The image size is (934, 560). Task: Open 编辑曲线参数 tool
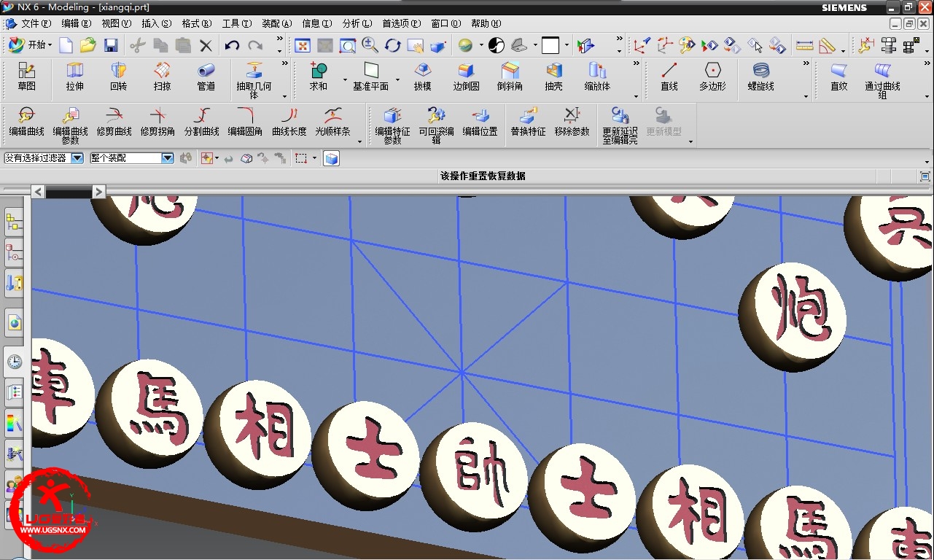tap(70, 125)
